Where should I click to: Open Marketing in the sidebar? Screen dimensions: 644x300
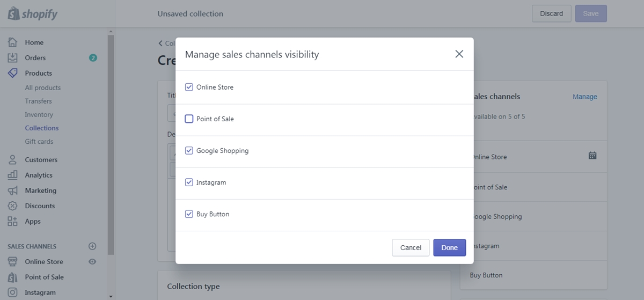tap(41, 191)
